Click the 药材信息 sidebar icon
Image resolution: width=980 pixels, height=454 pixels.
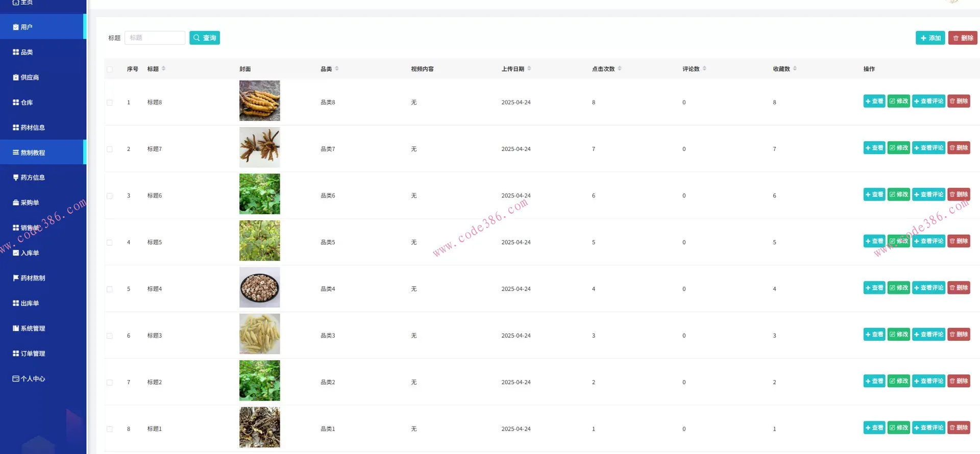(x=16, y=128)
